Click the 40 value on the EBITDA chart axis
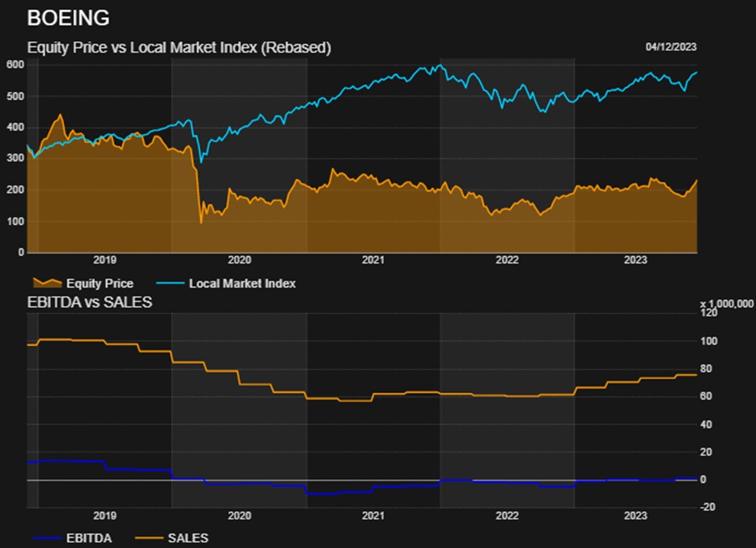The height and width of the screenshot is (548, 756). [x=706, y=424]
